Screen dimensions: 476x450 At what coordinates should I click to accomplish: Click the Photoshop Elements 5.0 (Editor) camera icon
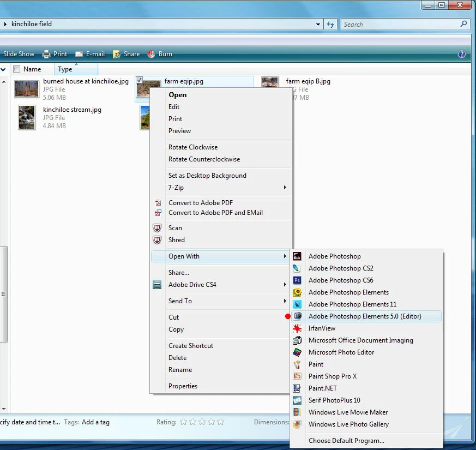point(298,316)
